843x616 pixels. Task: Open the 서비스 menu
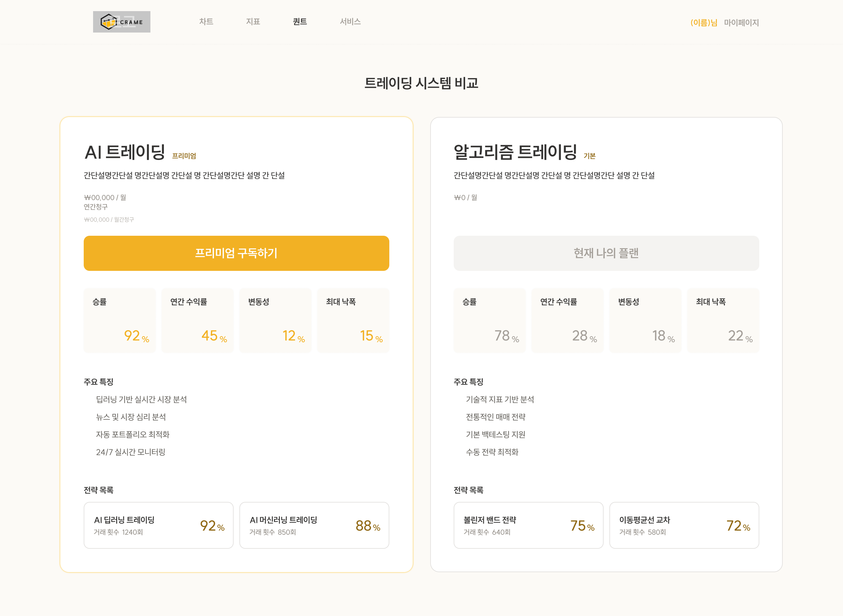click(350, 22)
